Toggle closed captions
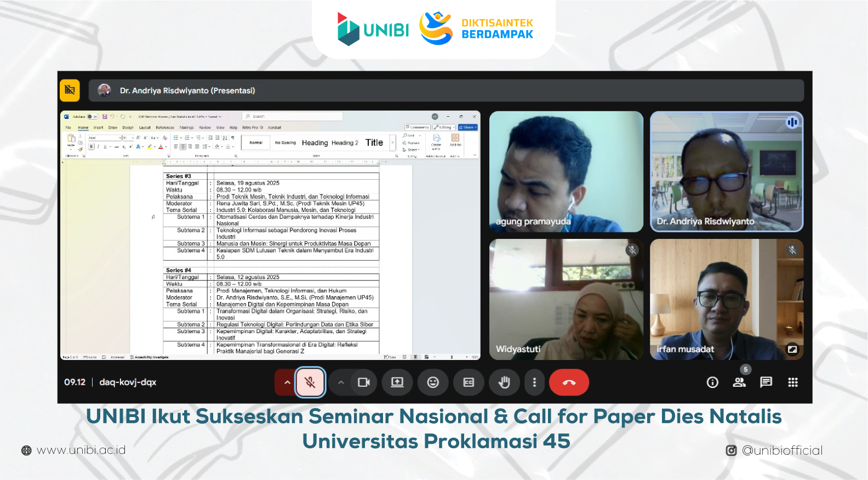868x480 pixels. 469,382
